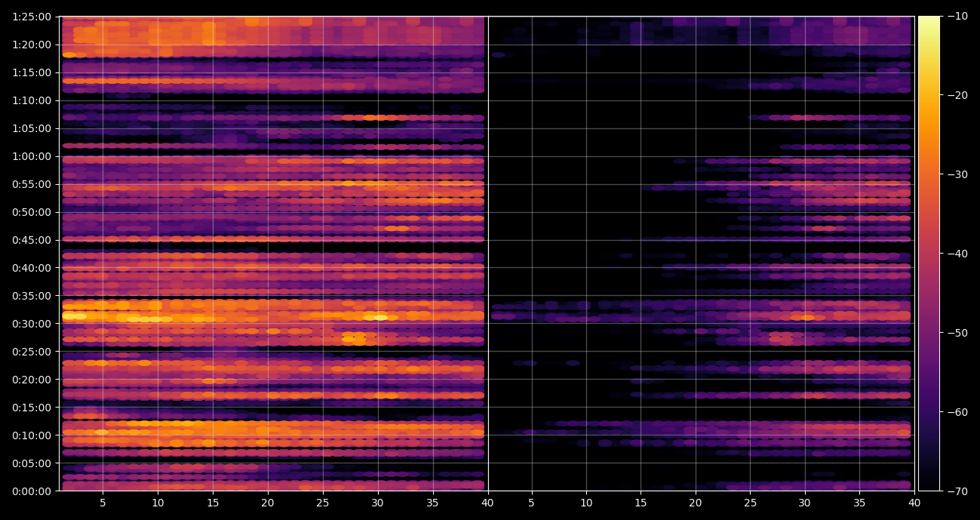
Task: Click the inferno colorbar gradient strip
Action: coord(929,254)
